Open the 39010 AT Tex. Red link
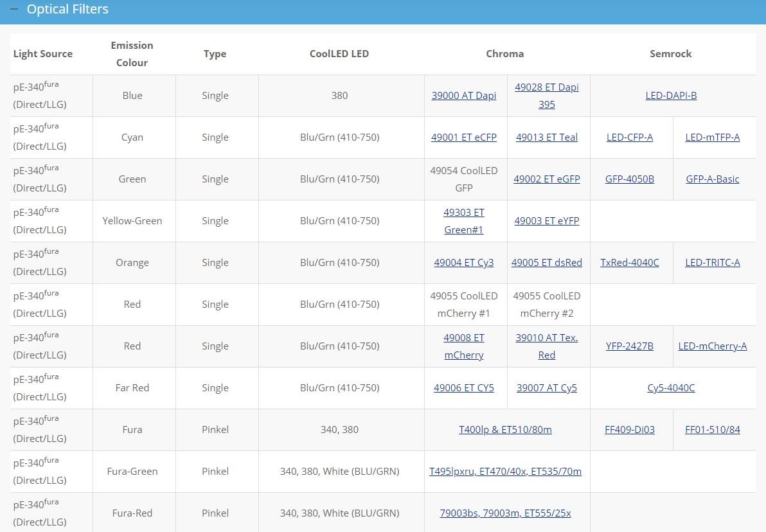 pos(547,346)
